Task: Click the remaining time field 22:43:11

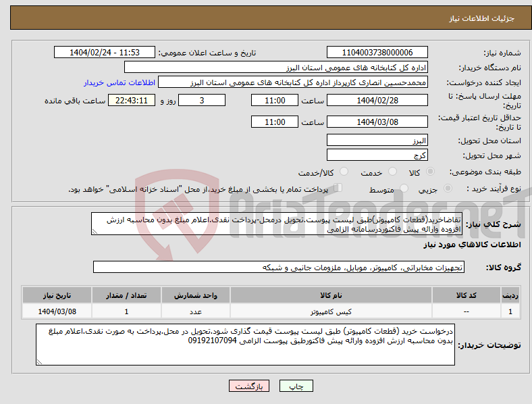Action: coord(132,100)
